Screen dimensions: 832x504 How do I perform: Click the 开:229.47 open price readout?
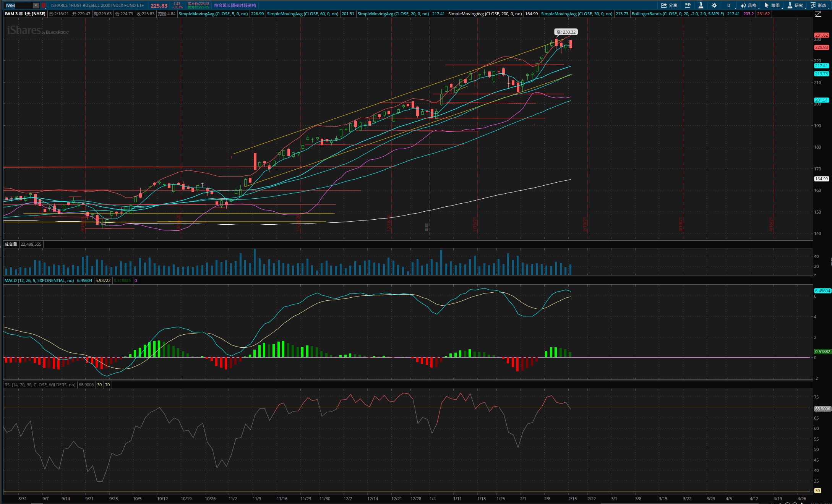click(x=81, y=14)
